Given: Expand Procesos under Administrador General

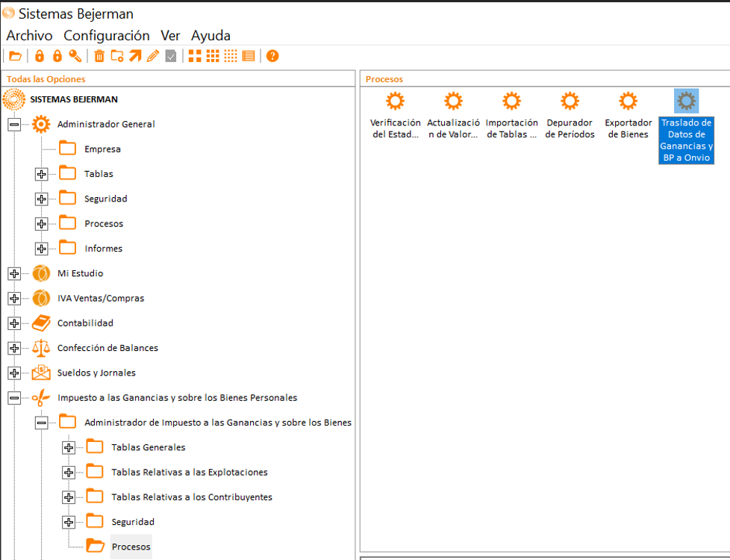Looking at the screenshot, I should tap(42, 224).
